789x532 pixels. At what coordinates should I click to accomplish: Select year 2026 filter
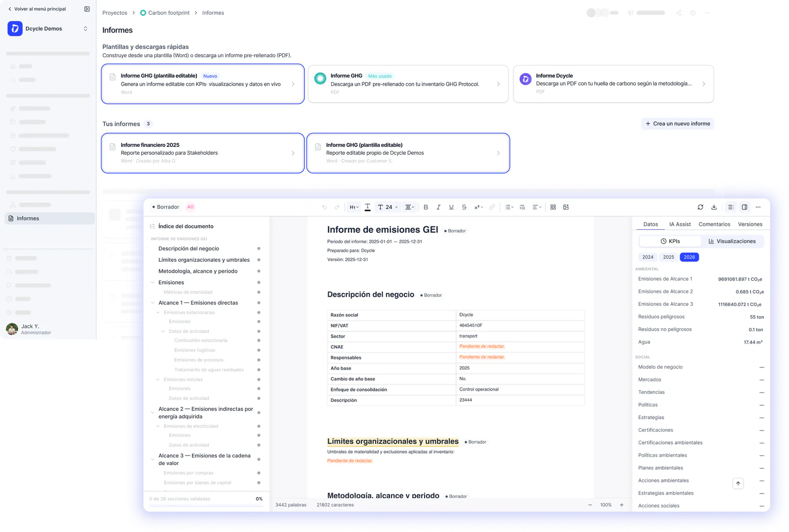[689, 257]
